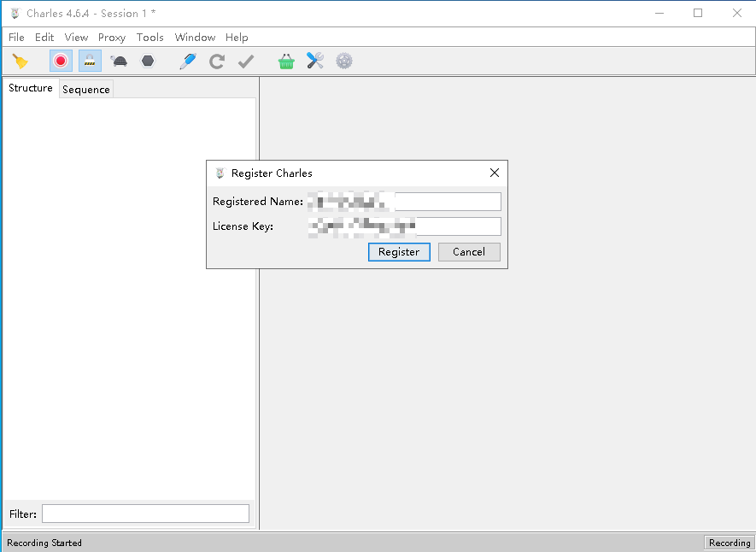Open the Window menu

click(x=195, y=37)
